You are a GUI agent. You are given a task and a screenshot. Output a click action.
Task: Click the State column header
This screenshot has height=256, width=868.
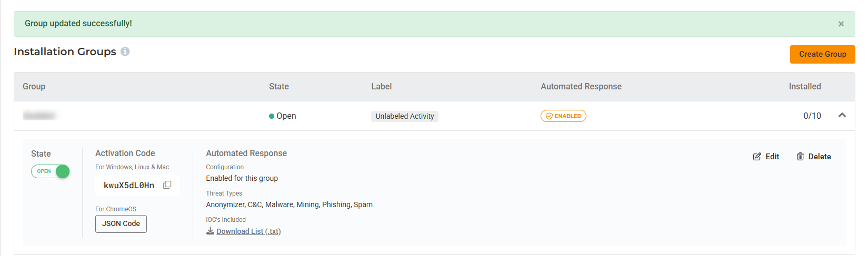(278, 87)
